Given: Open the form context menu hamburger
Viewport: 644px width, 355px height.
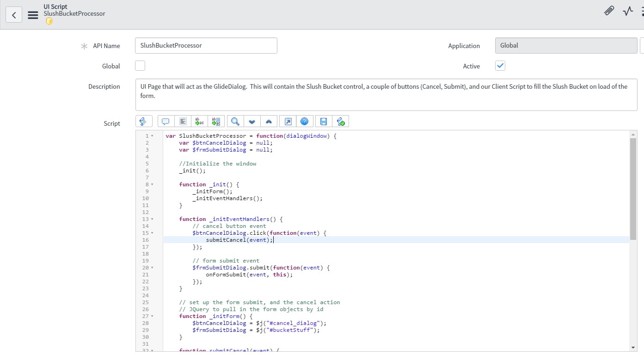Looking at the screenshot, I should 32,14.
